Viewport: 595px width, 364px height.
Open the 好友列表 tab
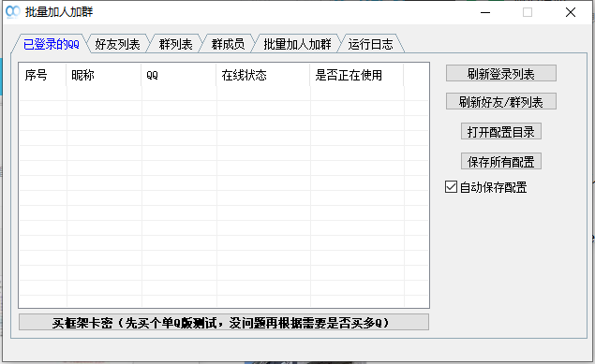[117, 44]
